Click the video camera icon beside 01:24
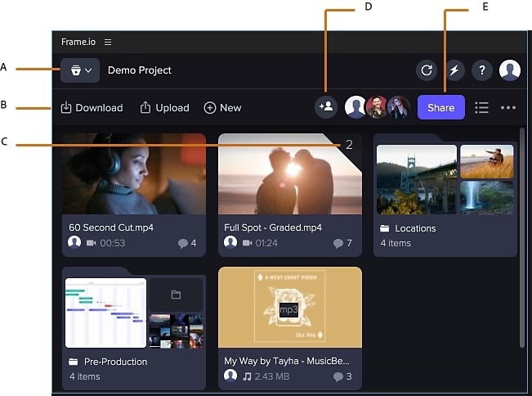This screenshot has height=396, width=532. point(247,243)
